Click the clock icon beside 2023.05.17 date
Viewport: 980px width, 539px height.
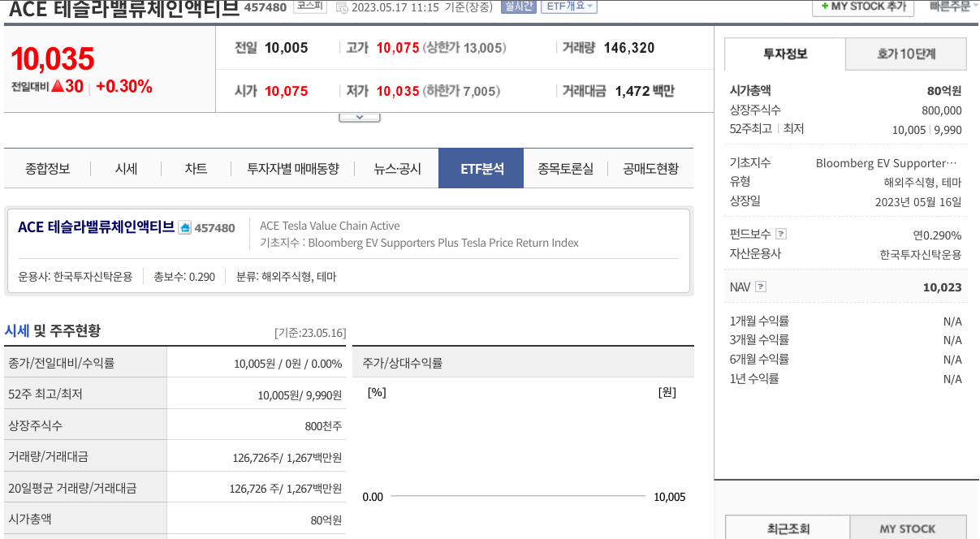click(x=342, y=7)
